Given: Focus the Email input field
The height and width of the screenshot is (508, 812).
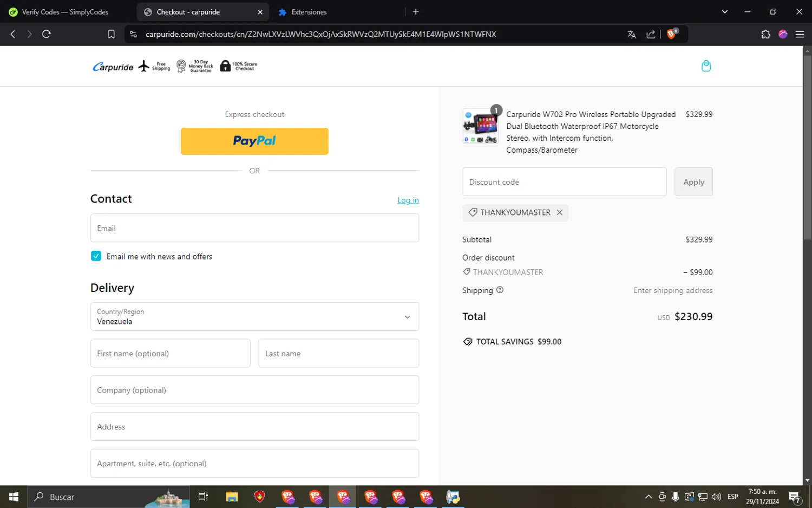Looking at the screenshot, I should coord(254,228).
